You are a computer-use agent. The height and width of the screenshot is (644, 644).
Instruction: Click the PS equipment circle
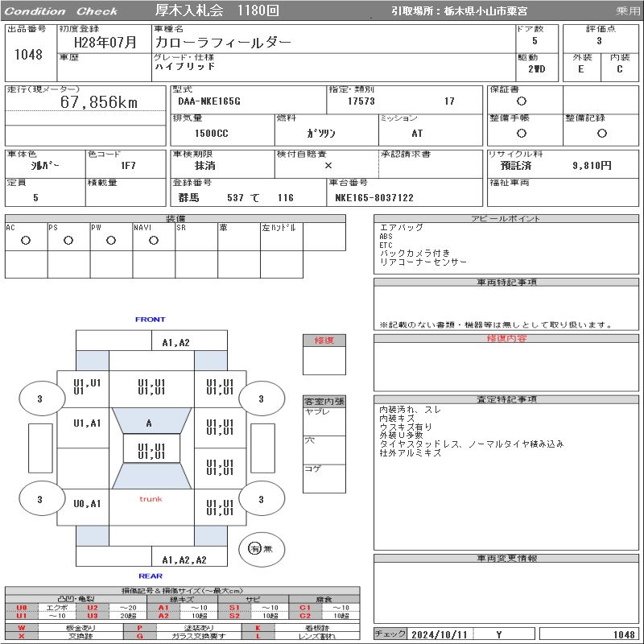point(68,240)
